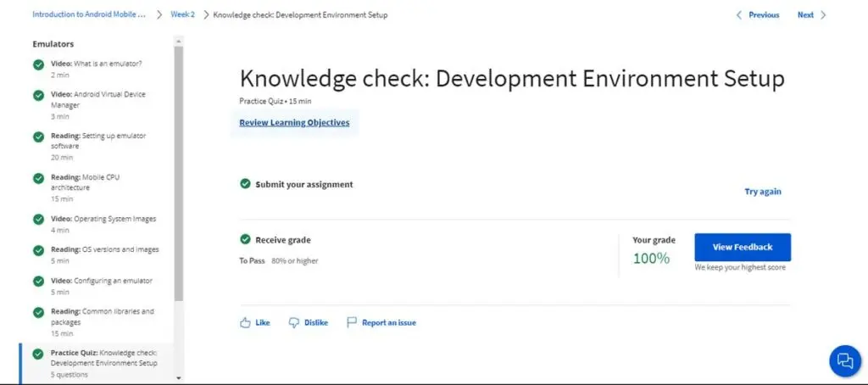
Task: Click the Emulators section heading
Action: click(x=53, y=44)
